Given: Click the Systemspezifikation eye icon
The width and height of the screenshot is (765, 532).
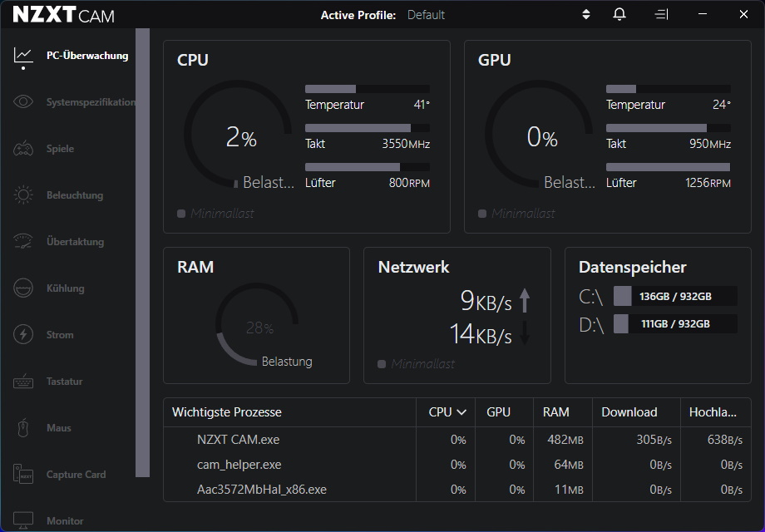Looking at the screenshot, I should coord(23,101).
